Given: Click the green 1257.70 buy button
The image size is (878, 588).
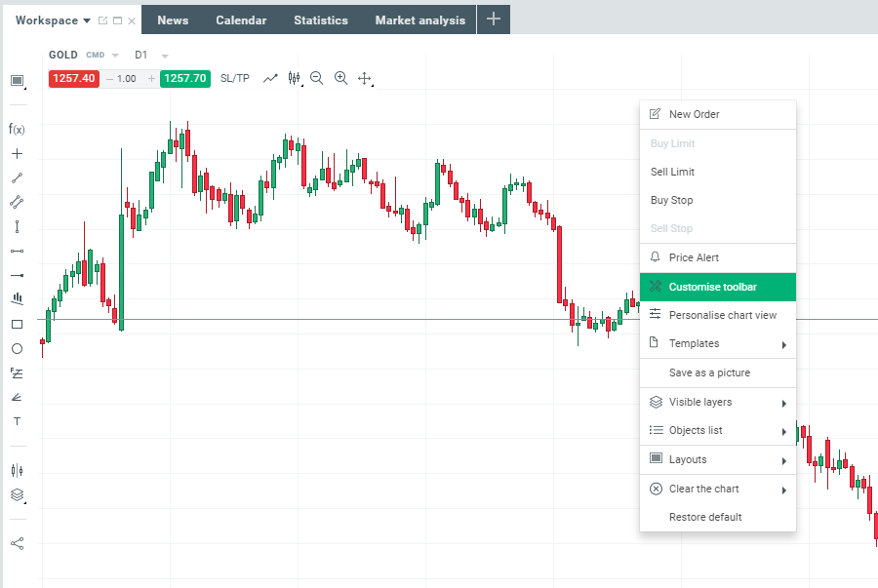Looking at the screenshot, I should (185, 78).
